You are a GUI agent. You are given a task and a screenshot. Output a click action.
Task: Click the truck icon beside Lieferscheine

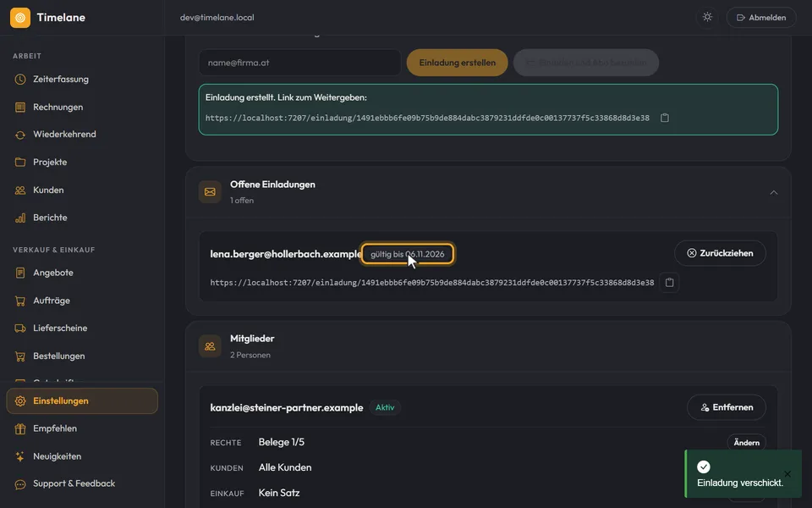click(20, 329)
